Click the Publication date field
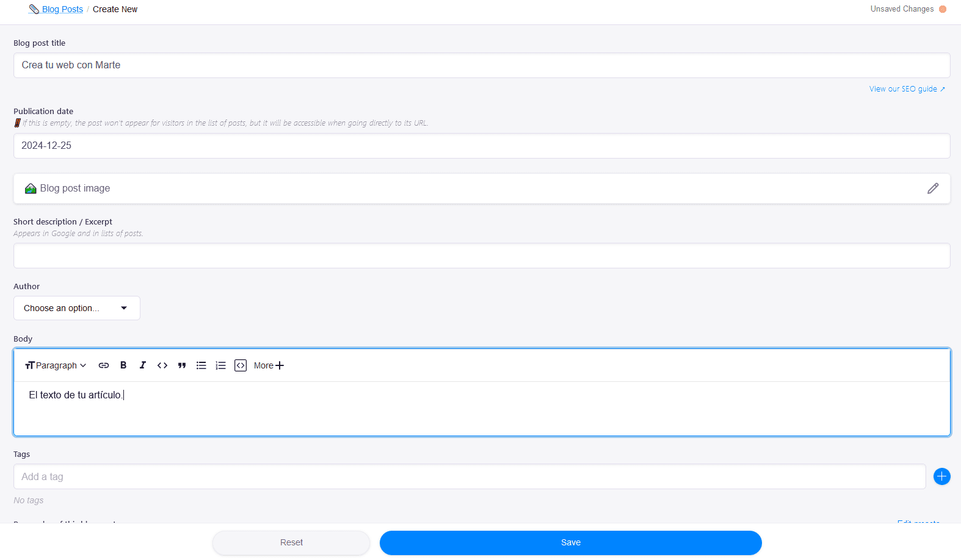The width and height of the screenshot is (961, 560). pos(481,146)
